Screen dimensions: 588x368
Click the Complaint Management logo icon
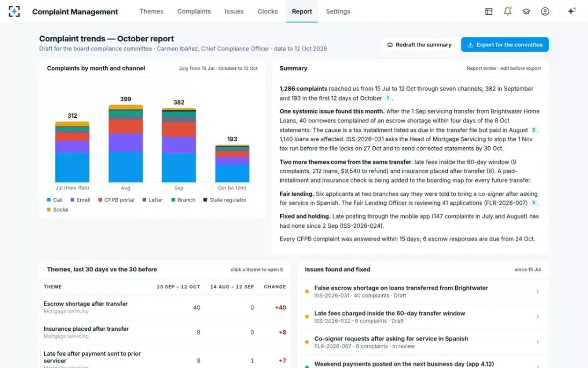15,11
